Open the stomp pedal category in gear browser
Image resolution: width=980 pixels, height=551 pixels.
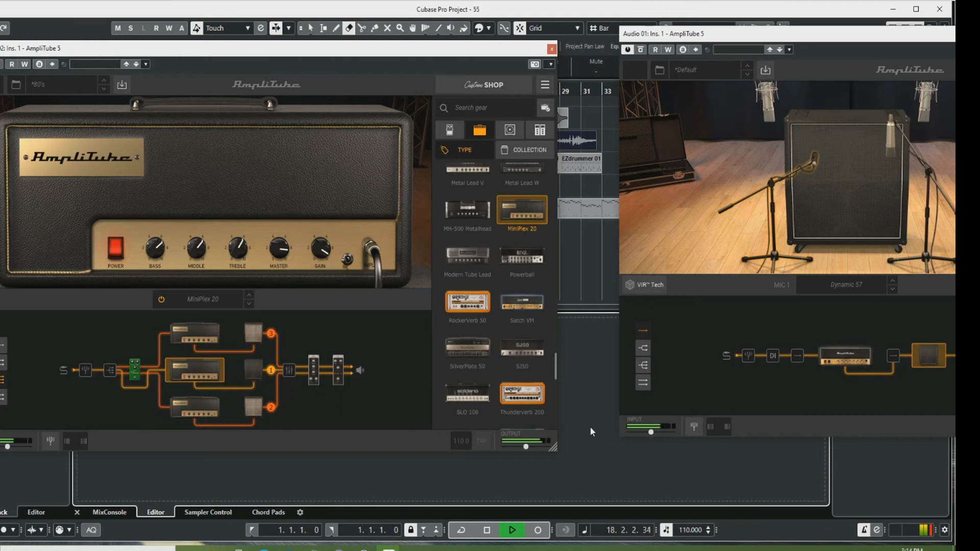click(x=450, y=130)
